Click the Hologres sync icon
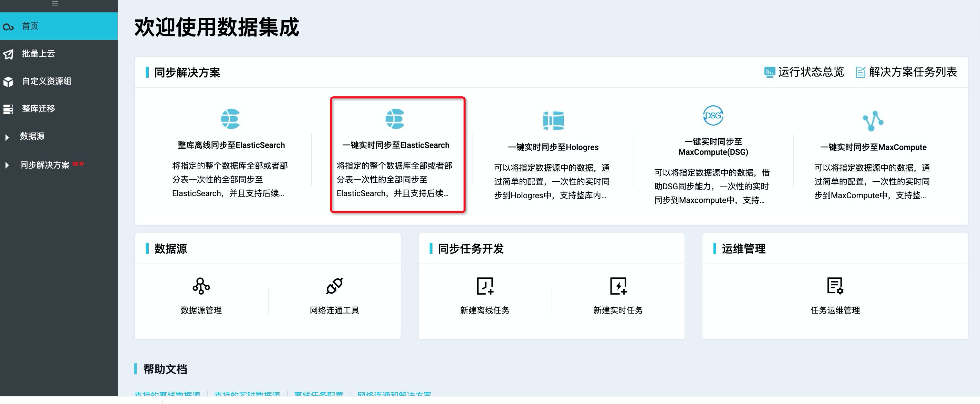The width and height of the screenshot is (980, 404). tap(553, 120)
